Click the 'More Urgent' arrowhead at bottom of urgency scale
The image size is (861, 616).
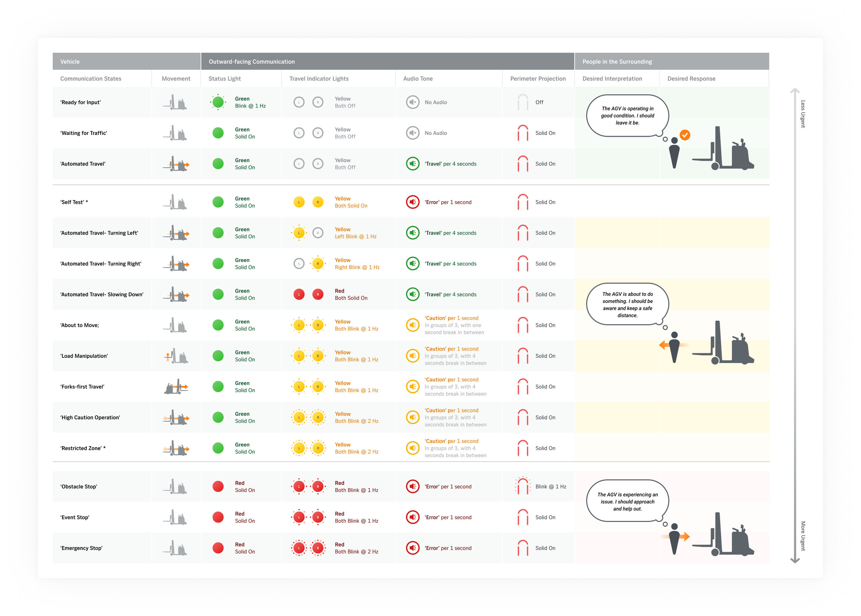[x=795, y=560]
